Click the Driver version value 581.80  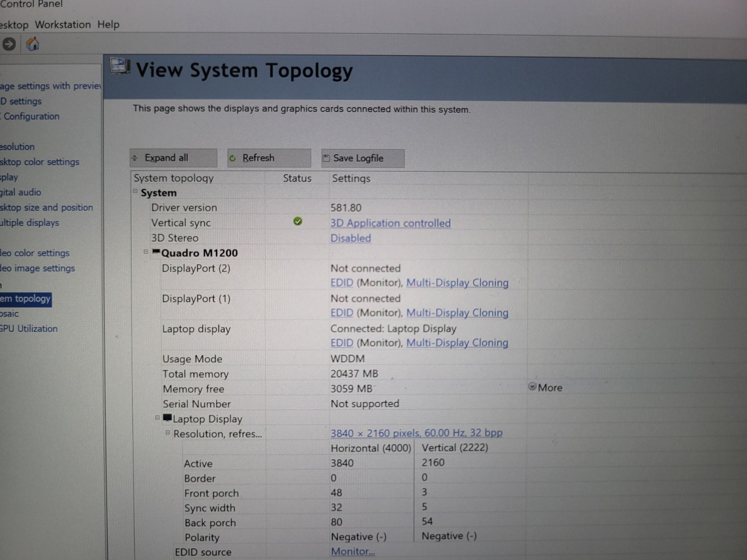[x=346, y=208]
